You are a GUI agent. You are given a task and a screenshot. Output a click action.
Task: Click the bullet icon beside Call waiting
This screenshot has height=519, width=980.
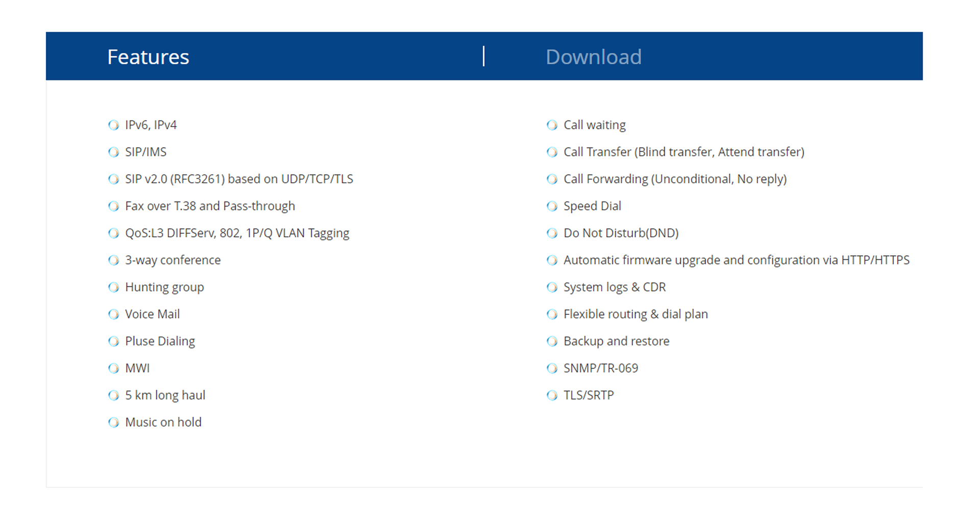(552, 125)
